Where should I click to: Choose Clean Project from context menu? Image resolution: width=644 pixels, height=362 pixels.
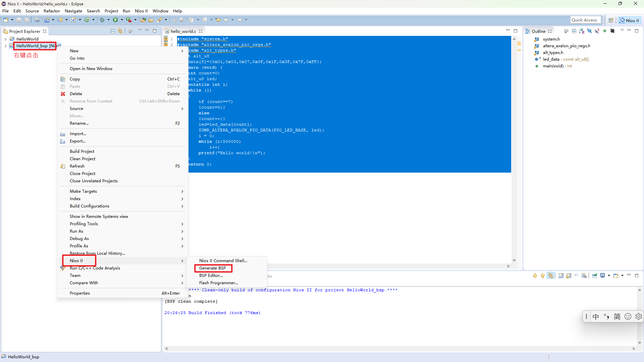point(83,159)
